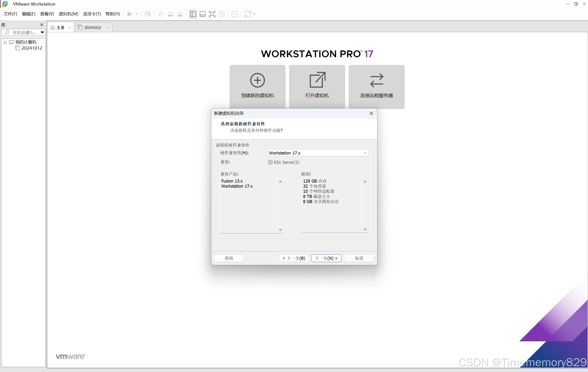This screenshot has width=588, height=372.
Task: Click the 取消 button
Action: [359, 258]
